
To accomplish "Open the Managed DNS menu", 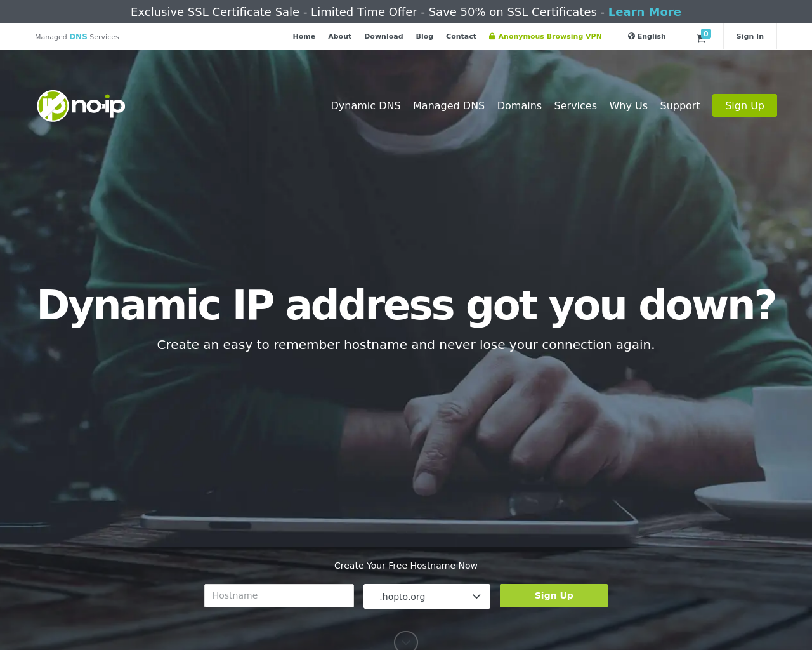I will click(x=449, y=105).
